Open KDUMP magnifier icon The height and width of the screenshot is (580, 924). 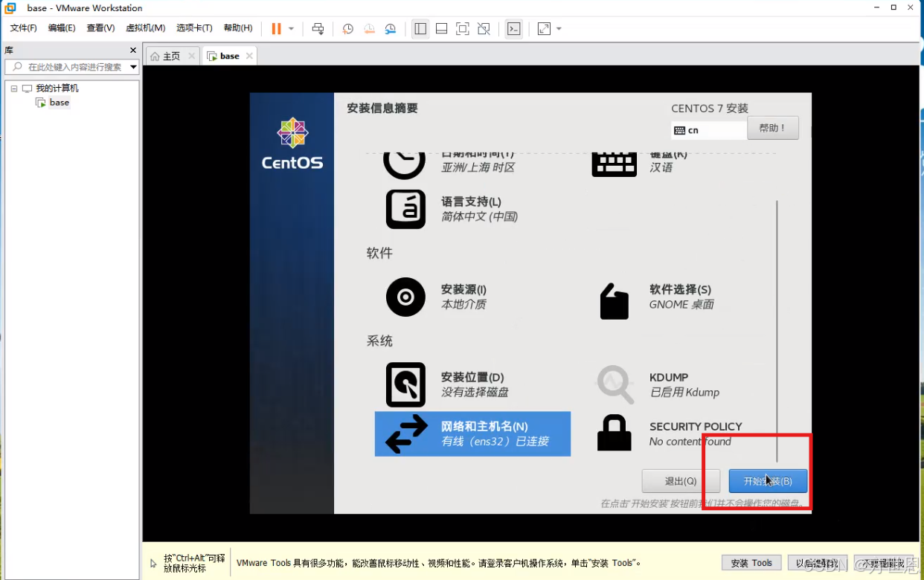(x=615, y=384)
